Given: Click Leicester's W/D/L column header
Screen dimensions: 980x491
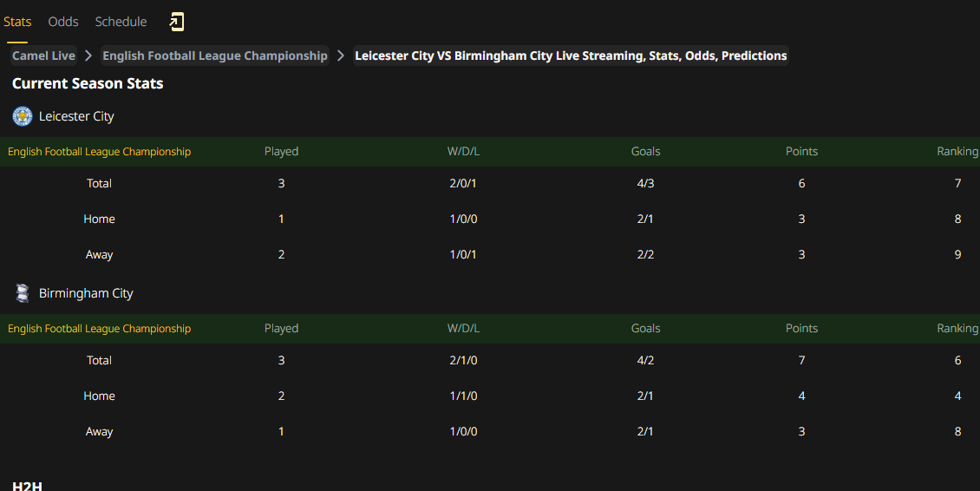Looking at the screenshot, I should coord(463,151).
